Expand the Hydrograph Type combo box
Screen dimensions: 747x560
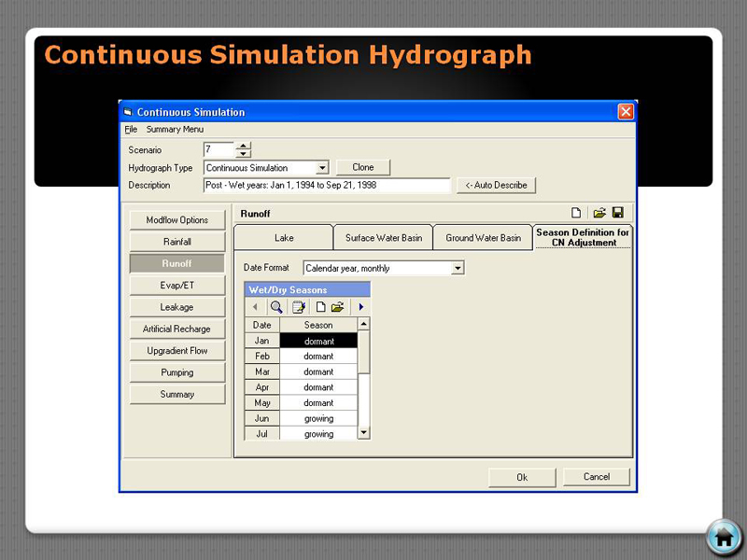pyautogui.click(x=322, y=168)
